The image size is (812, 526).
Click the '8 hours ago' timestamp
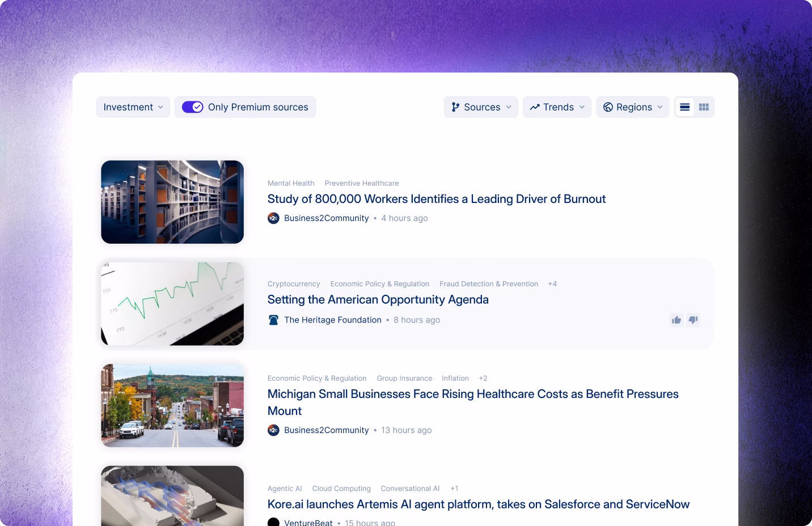[x=417, y=320]
